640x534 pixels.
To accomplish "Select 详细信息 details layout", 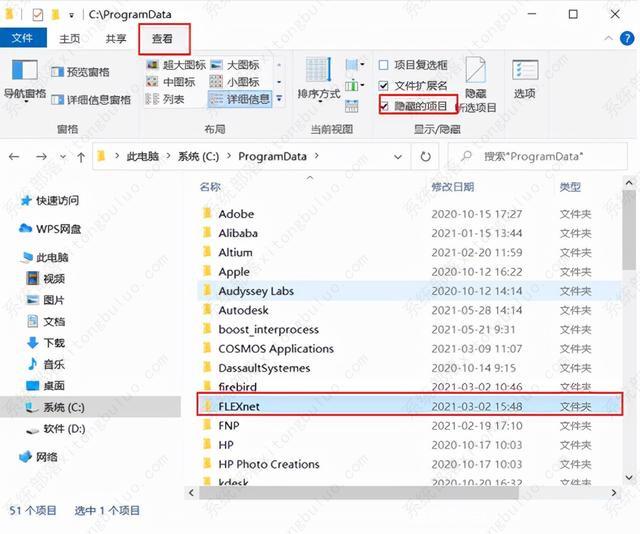I will click(x=240, y=99).
